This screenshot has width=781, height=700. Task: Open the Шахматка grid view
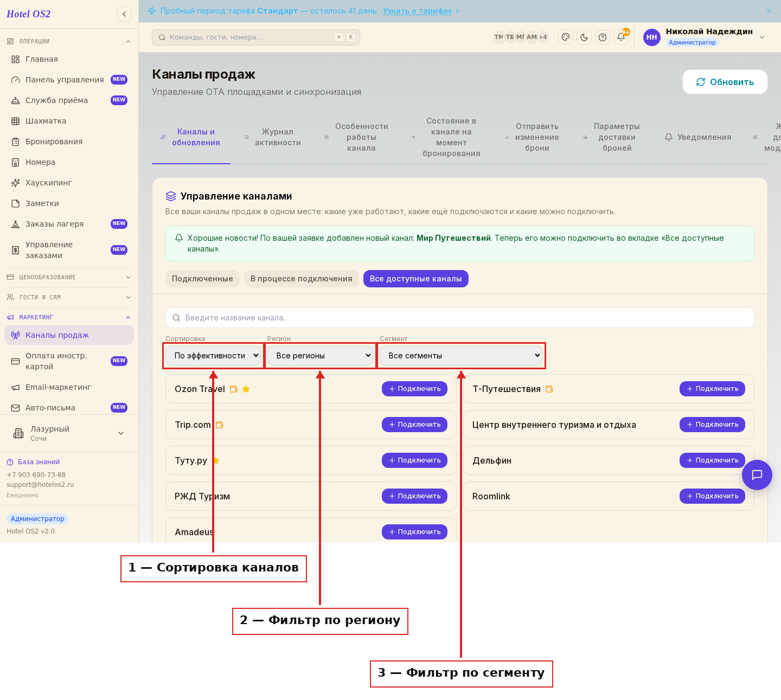(x=69, y=121)
